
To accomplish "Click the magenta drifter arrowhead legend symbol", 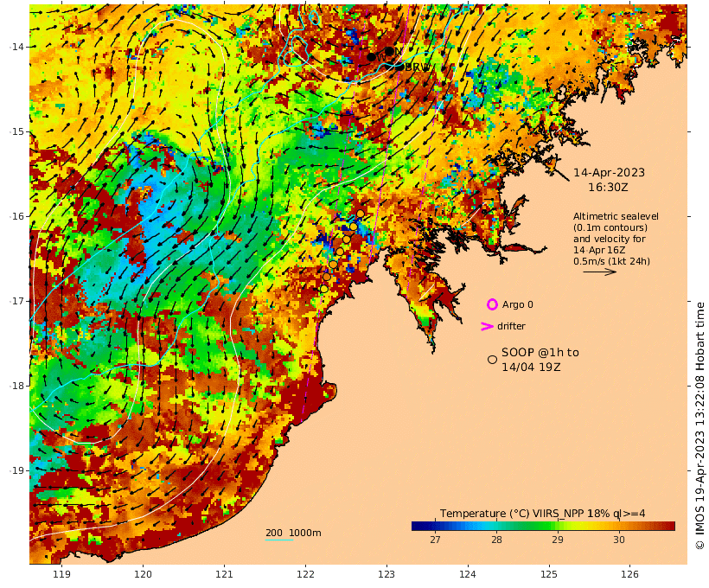I will (x=487, y=326).
